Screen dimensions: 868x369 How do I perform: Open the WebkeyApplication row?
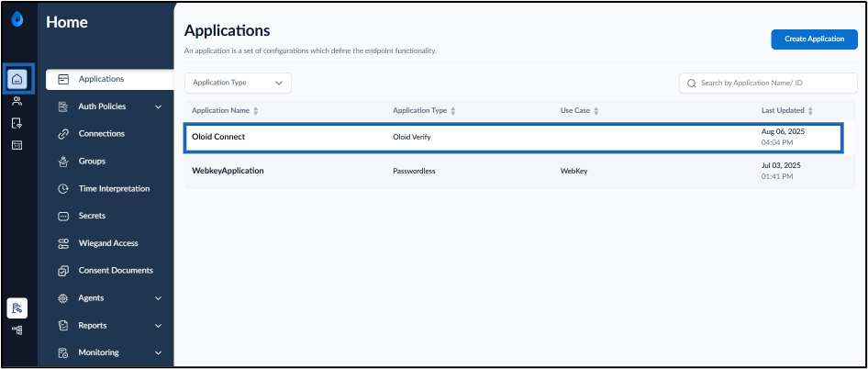(519, 172)
